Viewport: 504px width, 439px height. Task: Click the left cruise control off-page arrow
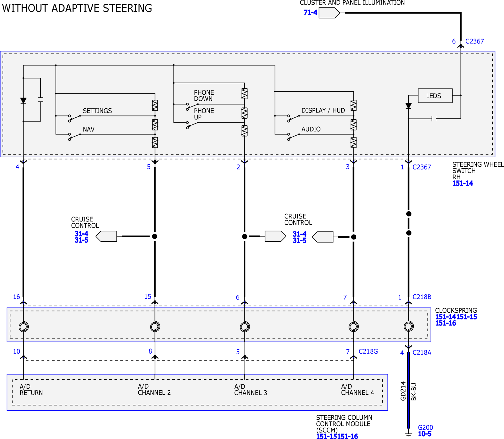point(106,236)
